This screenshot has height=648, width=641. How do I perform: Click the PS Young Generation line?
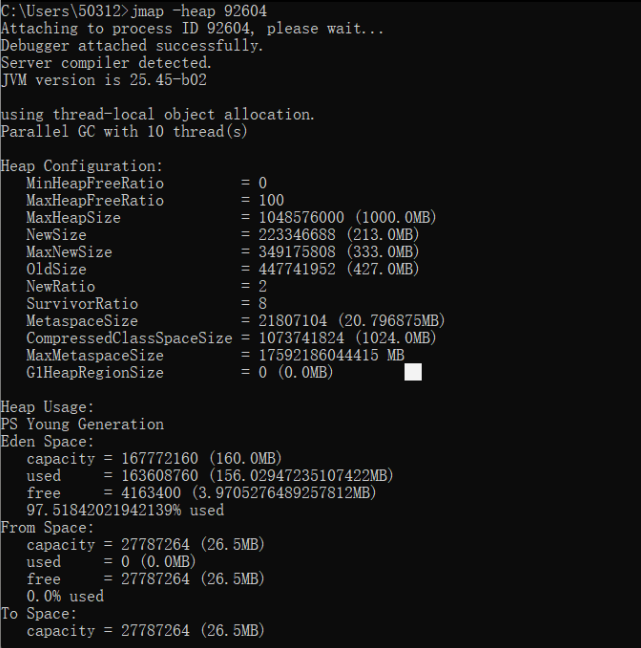82,424
